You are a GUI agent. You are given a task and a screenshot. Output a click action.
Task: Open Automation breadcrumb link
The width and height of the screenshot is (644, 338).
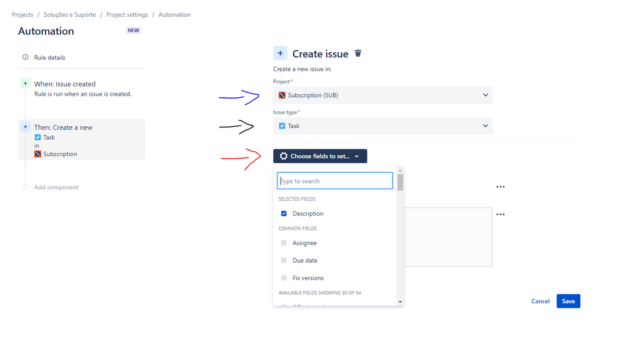pos(175,15)
